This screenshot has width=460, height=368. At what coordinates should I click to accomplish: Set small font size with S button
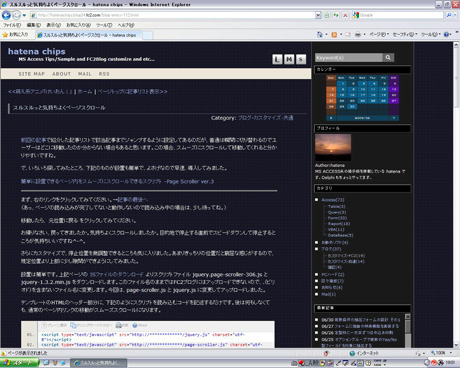point(301,59)
